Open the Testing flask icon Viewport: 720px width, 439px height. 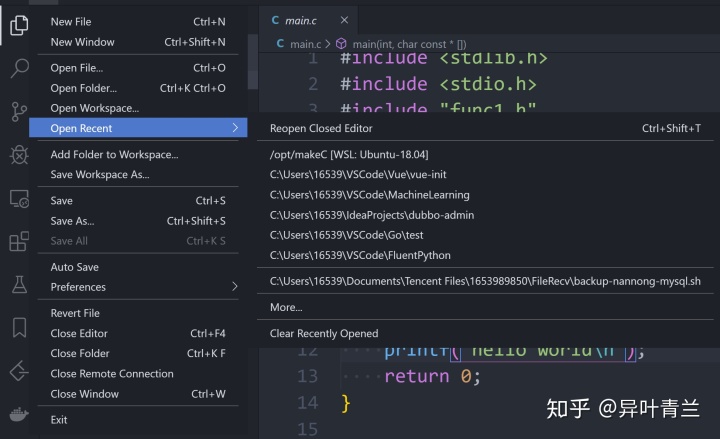tap(19, 284)
